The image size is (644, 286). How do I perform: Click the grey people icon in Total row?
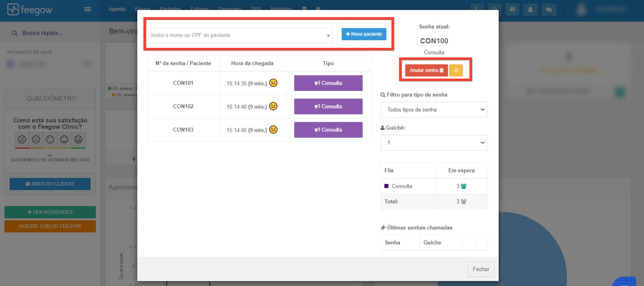point(464,201)
